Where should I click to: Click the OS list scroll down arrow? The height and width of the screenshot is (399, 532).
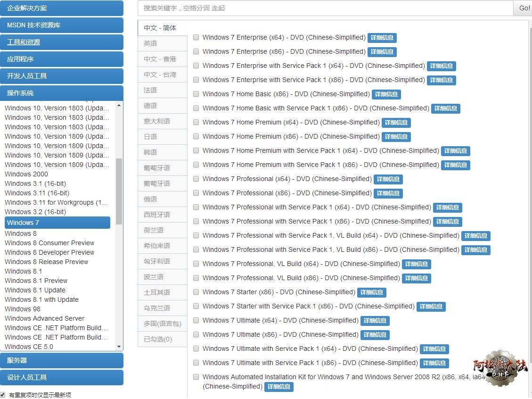coord(119,347)
